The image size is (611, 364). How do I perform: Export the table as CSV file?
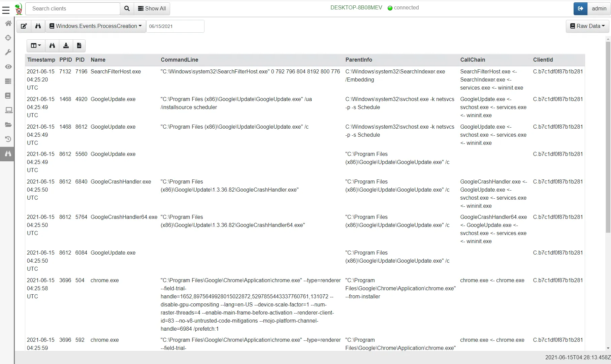[x=79, y=46]
